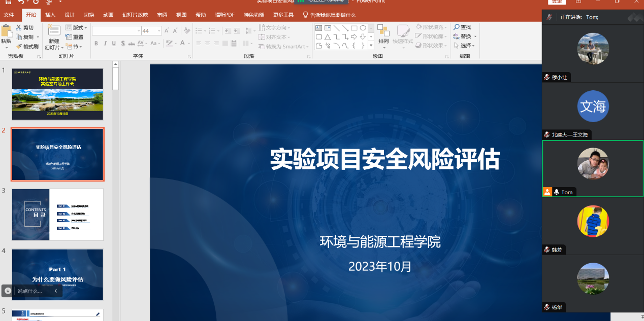
Task: Click the Cut (剪切) scissors icon
Action: [19, 27]
